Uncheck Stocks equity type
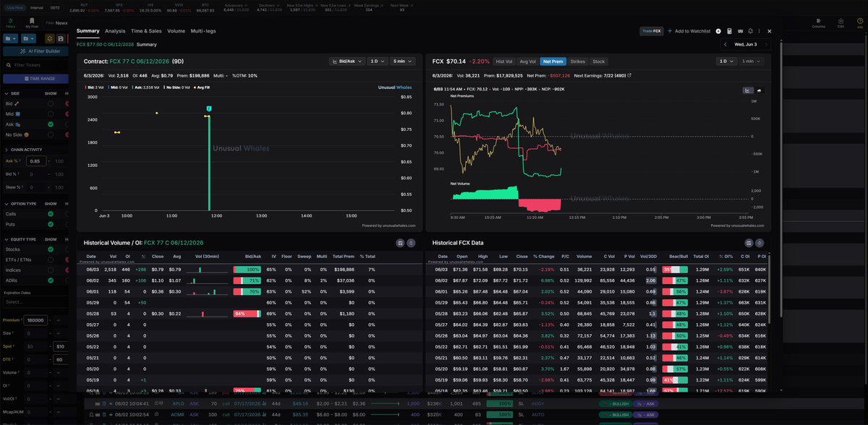Image resolution: width=868 pixels, height=425 pixels. [x=51, y=249]
